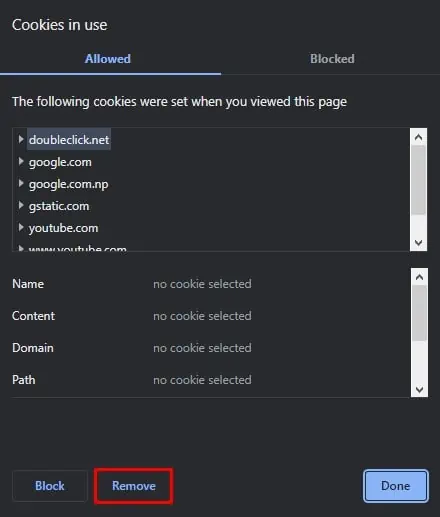Click cookie list scrollbar down arrow
The image size is (440, 517).
[418, 242]
